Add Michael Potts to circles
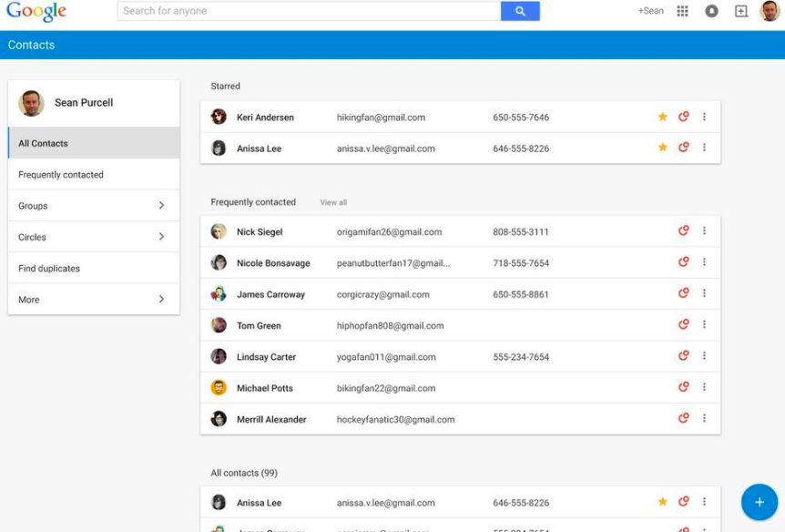Viewport: 785px width, 532px height. click(683, 387)
